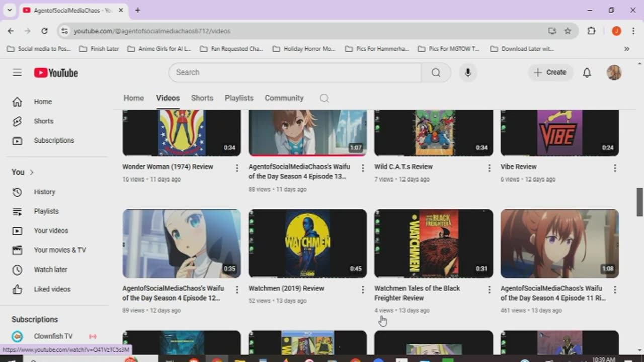
Task: Open the account avatar menu
Action: pos(614,73)
